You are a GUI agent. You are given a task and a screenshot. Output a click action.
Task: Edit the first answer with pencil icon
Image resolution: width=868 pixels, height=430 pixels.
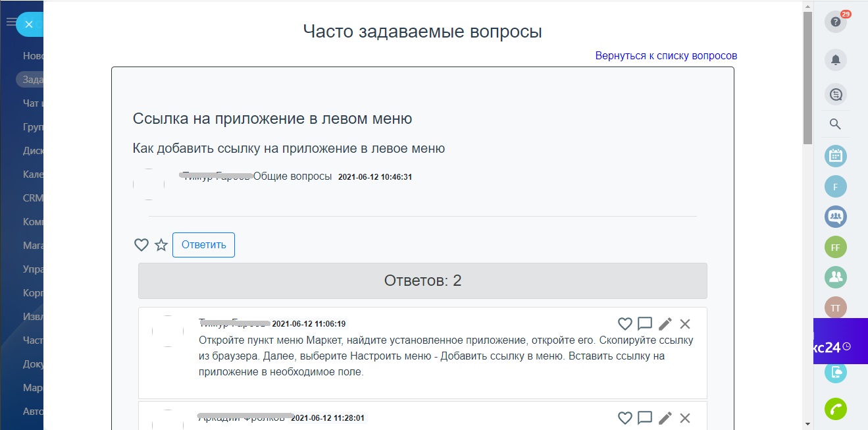(665, 323)
